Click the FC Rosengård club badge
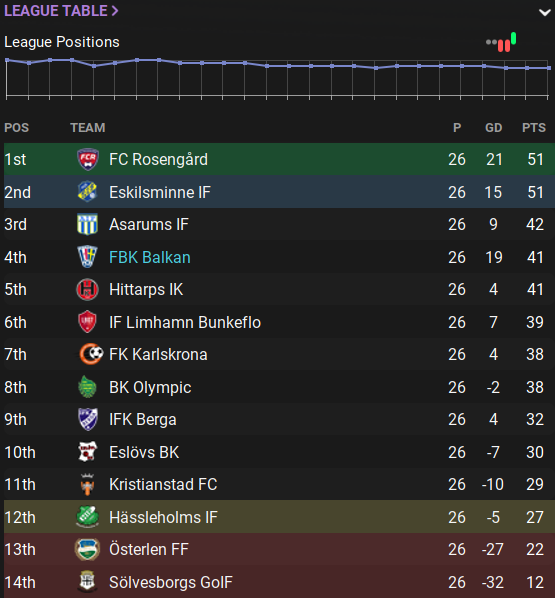 coord(88,159)
